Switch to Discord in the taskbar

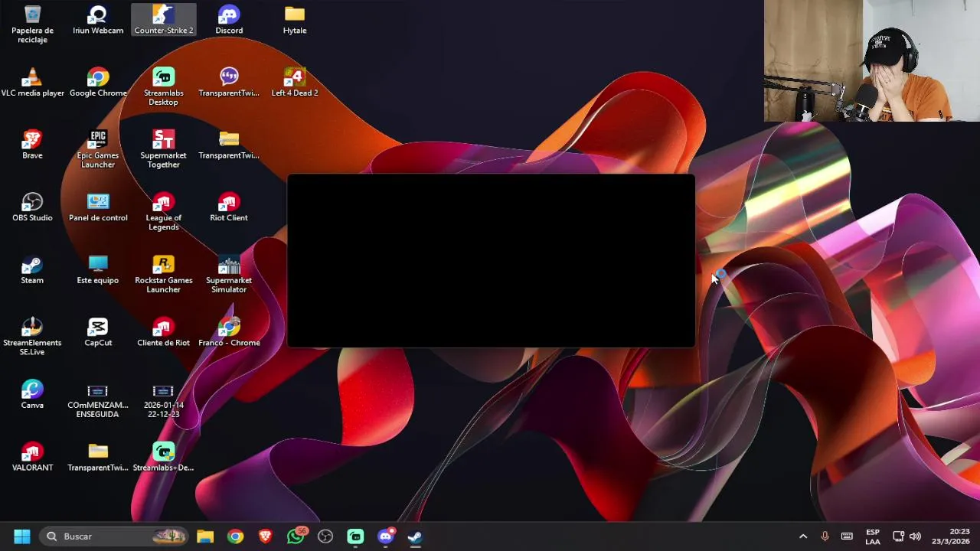385,536
